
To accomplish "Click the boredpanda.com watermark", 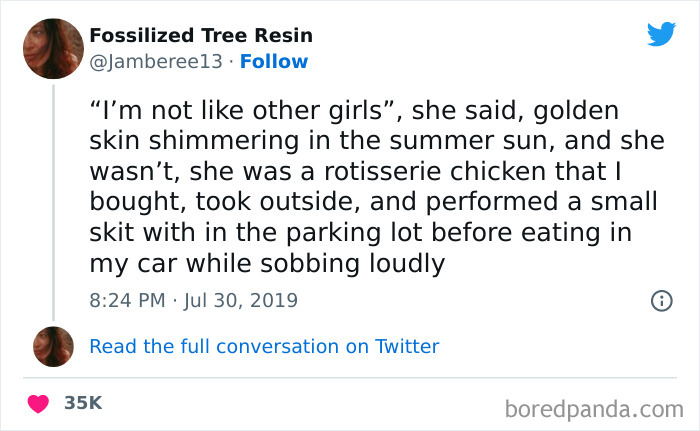I will tap(594, 408).
